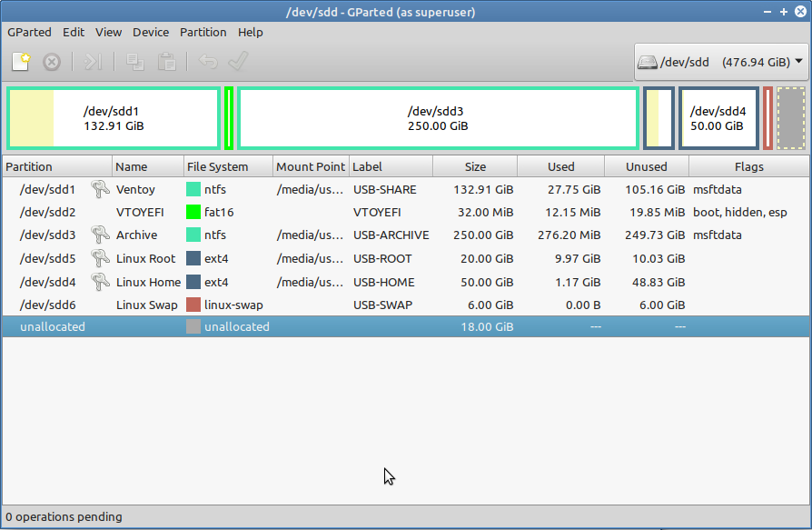Select /dev/sdd3 block in disk map
The width and height of the screenshot is (812, 530).
coord(438,118)
